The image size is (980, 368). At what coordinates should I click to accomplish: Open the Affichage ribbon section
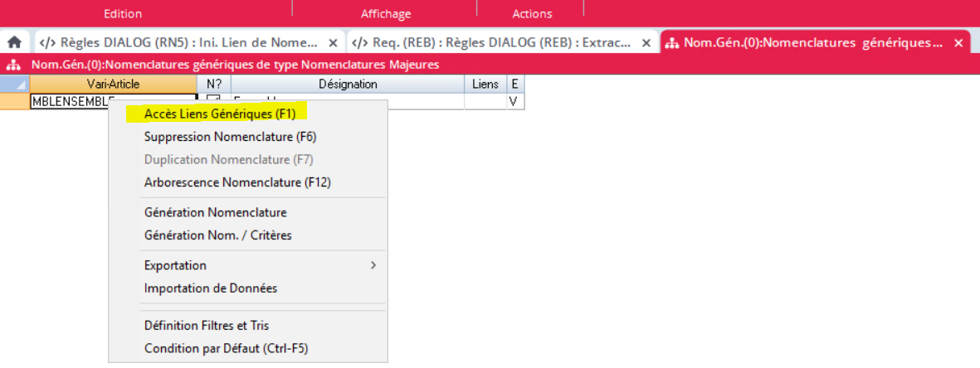click(x=385, y=14)
